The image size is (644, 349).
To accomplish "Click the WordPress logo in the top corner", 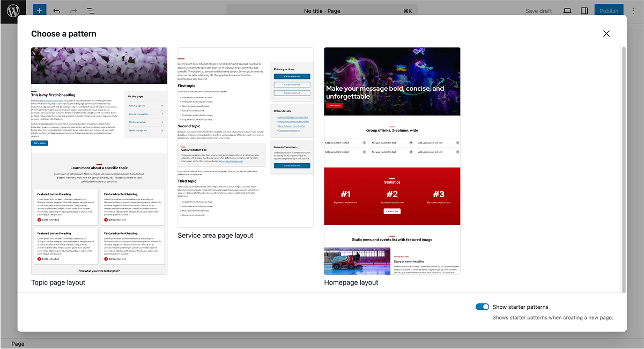I will [x=12, y=10].
